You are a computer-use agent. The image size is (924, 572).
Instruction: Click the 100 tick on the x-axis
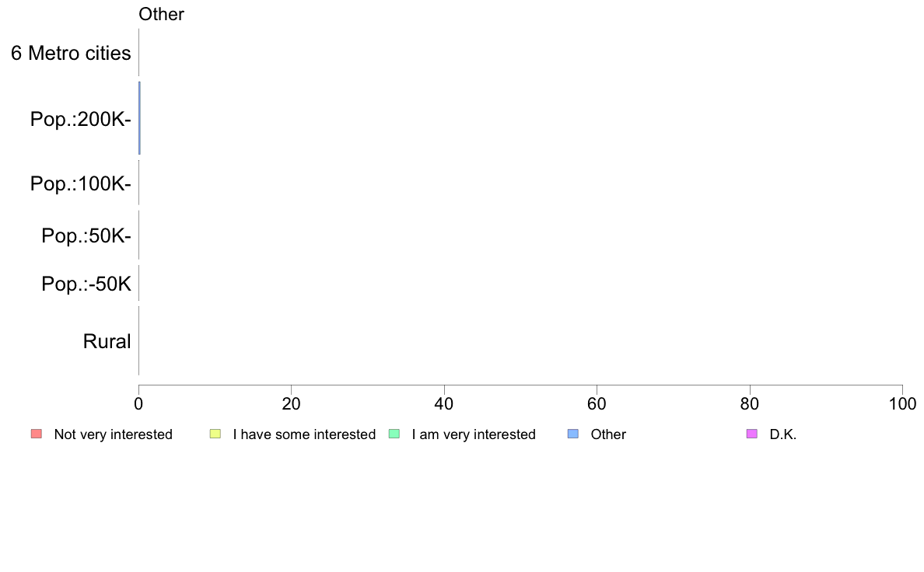coord(901,403)
